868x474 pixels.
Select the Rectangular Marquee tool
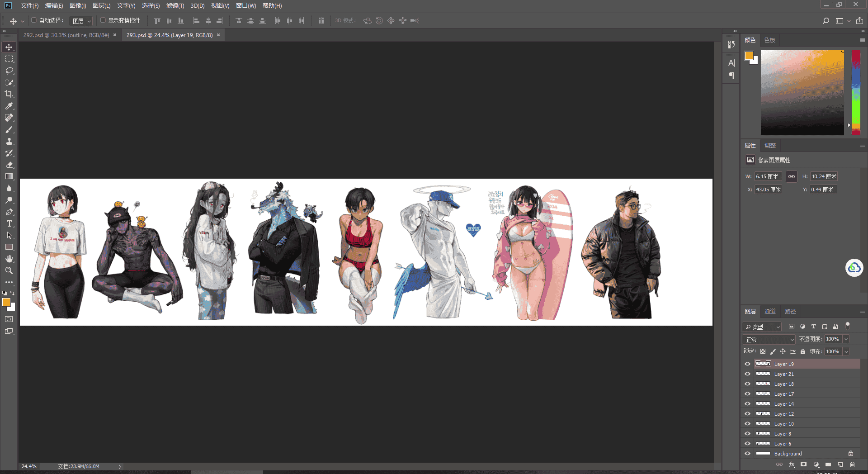pos(9,59)
